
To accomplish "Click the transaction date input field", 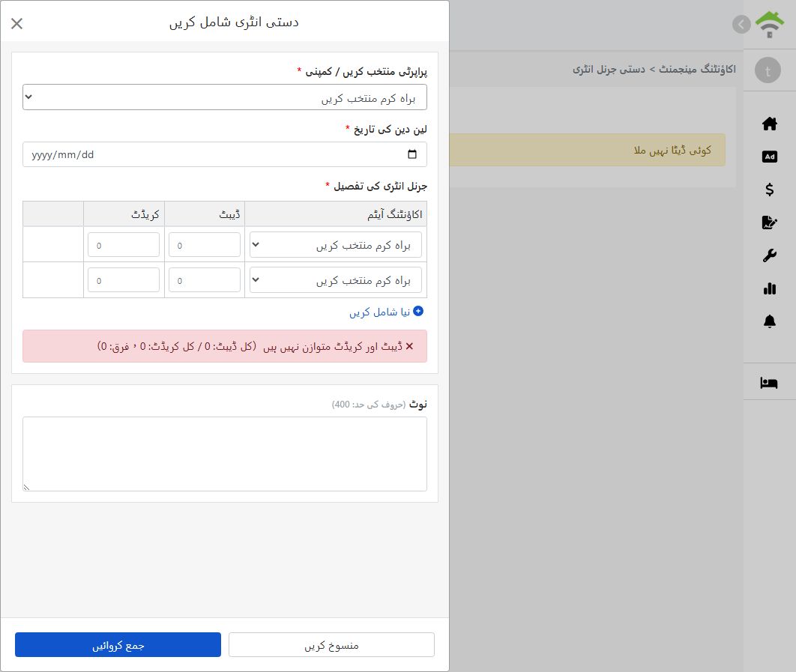I will pos(224,154).
